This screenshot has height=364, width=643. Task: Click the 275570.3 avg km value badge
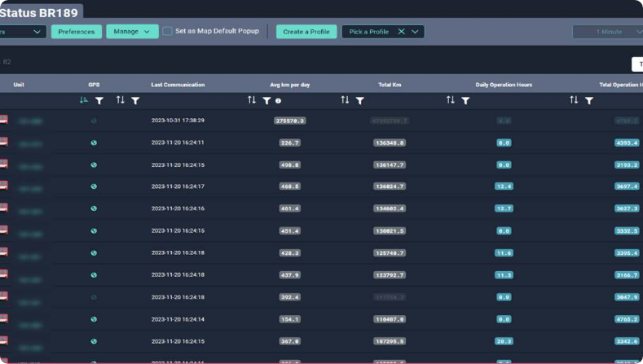tap(290, 121)
